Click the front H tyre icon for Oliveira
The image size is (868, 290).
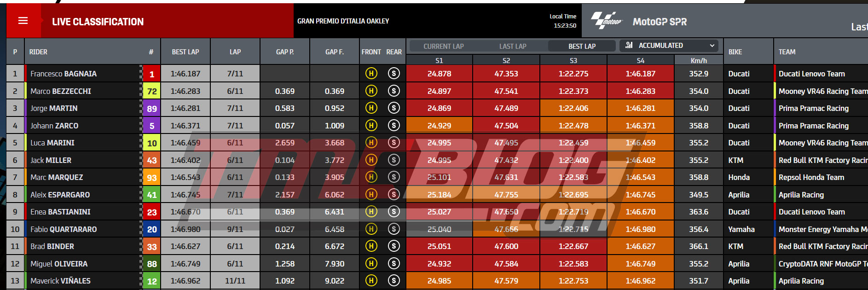tap(371, 264)
